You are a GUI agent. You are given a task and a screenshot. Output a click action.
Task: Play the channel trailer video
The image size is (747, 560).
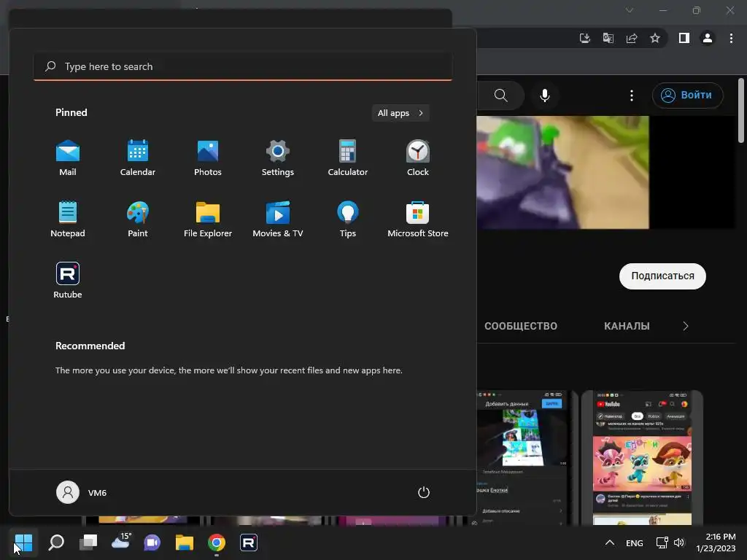[562, 172]
